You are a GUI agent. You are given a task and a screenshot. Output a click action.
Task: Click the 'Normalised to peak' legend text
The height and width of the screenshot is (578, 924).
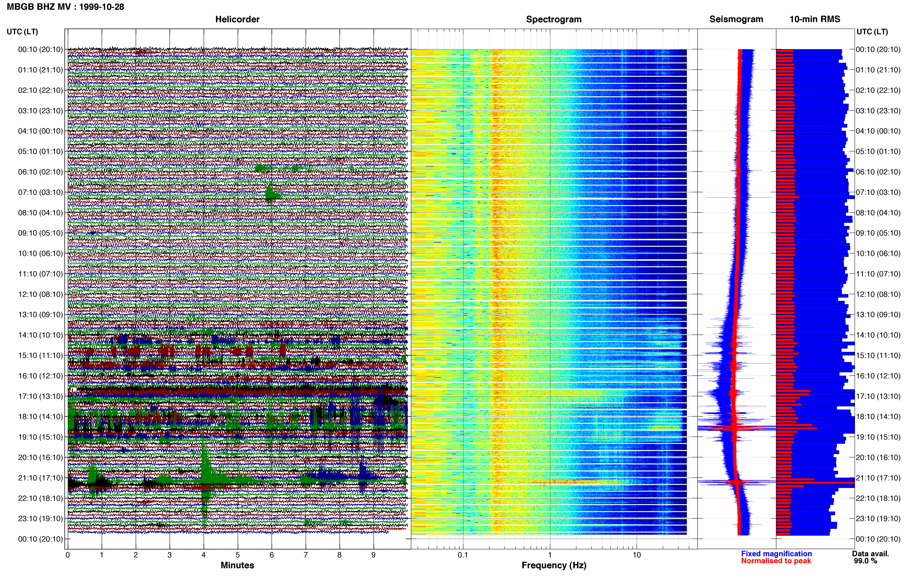pyautogui.click(x=776, y=561)
